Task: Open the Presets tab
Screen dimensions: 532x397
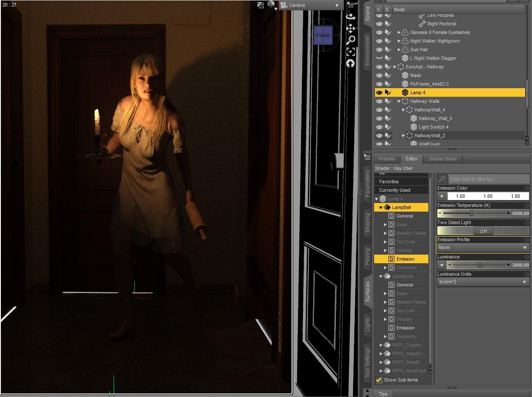Action: pyautogui.click(x=387, y=159)
